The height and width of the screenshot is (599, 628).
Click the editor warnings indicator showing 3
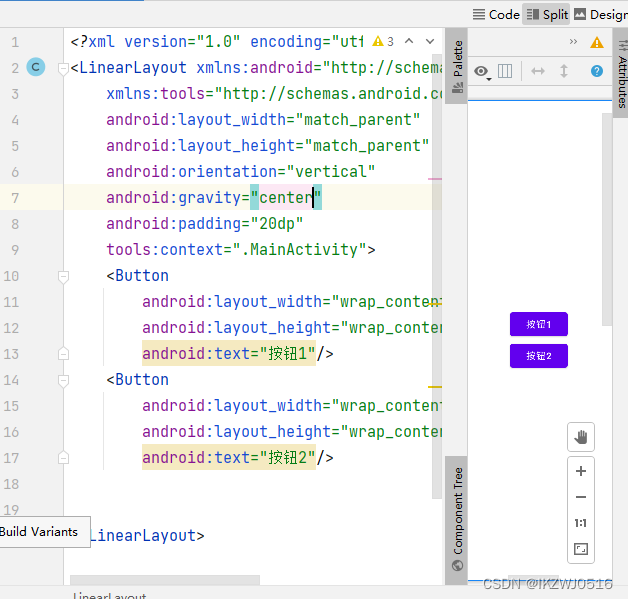click(x=383, y=41)
